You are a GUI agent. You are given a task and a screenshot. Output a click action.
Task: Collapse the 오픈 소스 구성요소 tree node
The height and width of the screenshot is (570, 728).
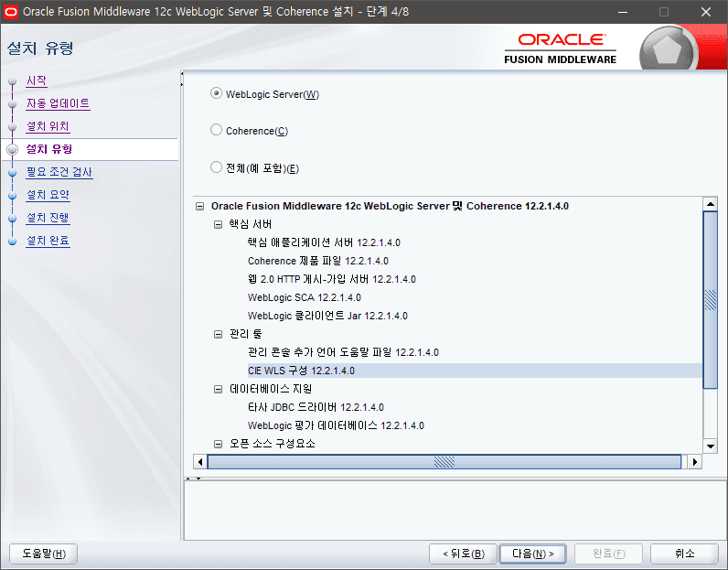coord(218,444)
